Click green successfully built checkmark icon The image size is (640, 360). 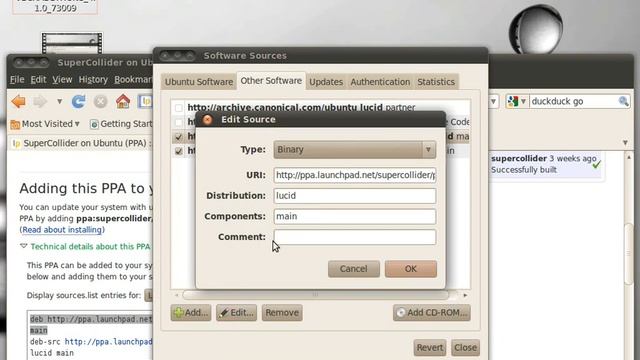(597, 164)
